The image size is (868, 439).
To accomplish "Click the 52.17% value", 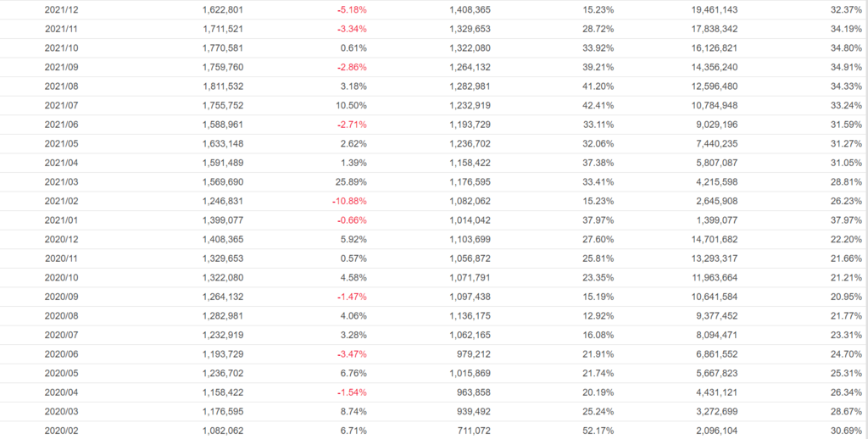I will point(598,431).
